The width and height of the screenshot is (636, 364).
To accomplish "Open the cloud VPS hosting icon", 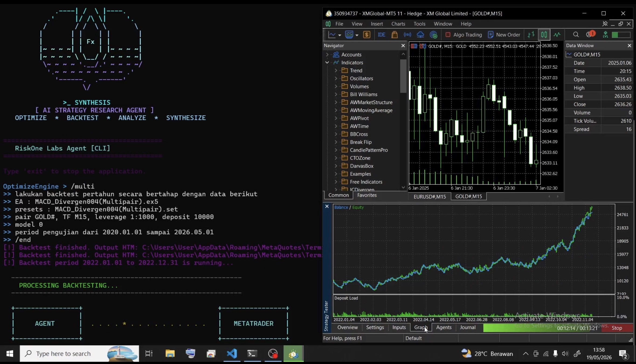I will point(420,35).
